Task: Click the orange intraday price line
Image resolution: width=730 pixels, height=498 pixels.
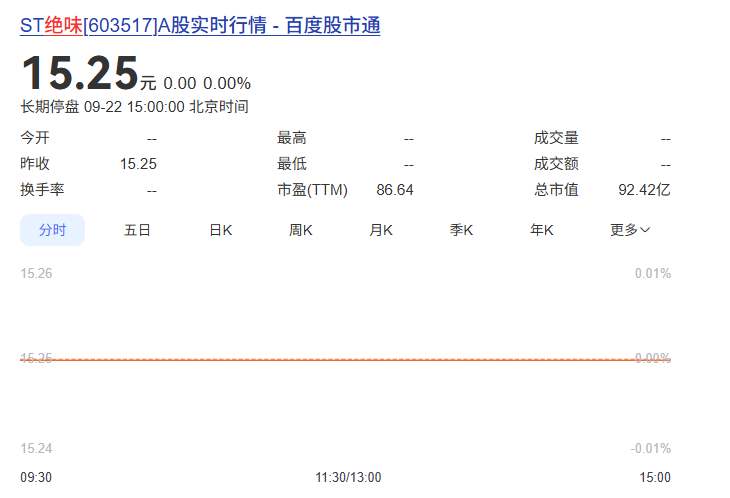Action: (345, 360)
